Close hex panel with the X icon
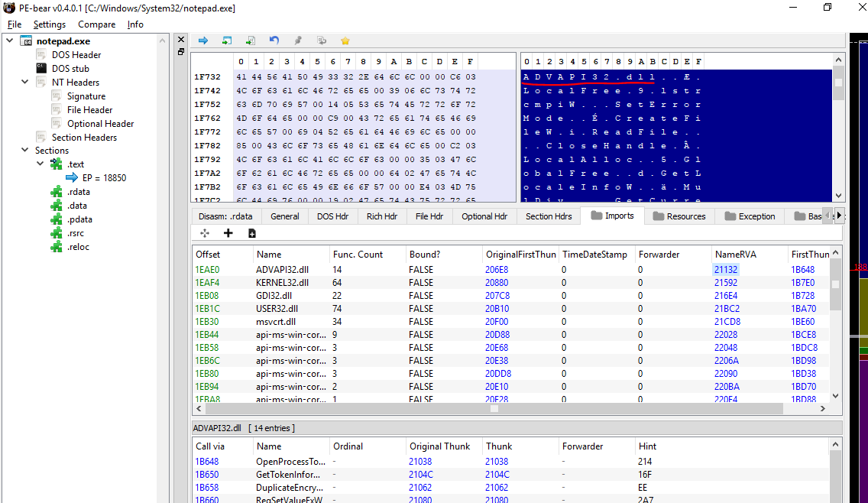 pyautogui.click(x=181, y=40)
